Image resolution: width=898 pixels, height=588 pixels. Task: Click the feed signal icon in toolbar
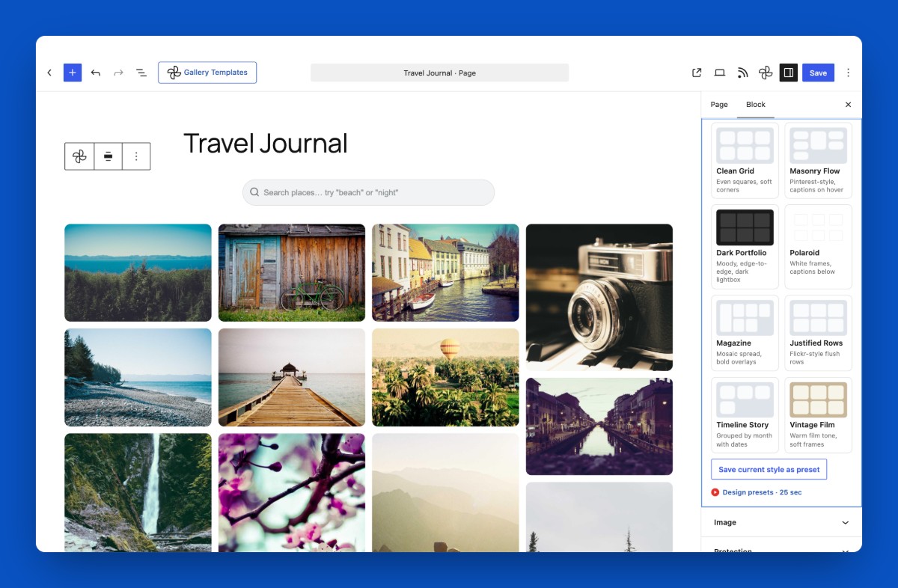742,73
